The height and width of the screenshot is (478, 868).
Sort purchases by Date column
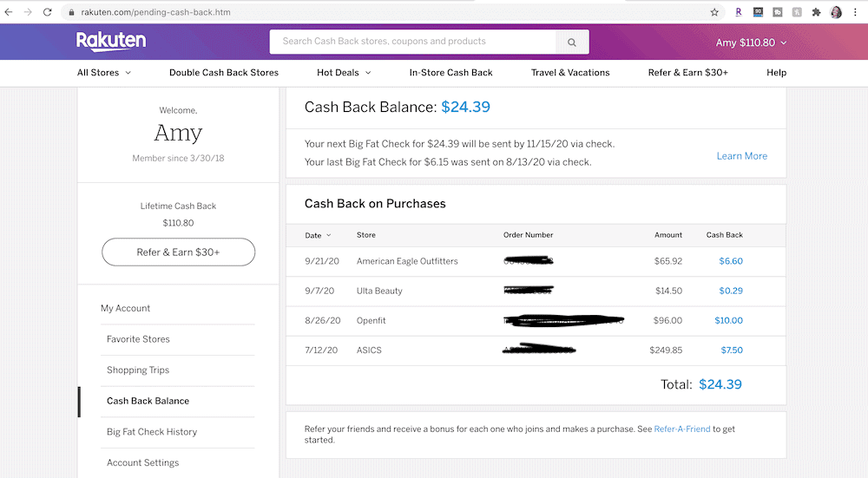[x=318, y=235]
